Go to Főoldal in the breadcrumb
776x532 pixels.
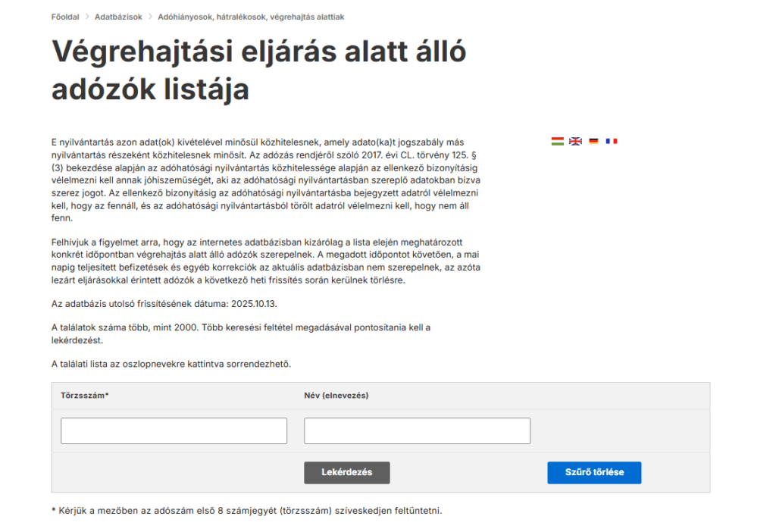[x=65, y=17]
